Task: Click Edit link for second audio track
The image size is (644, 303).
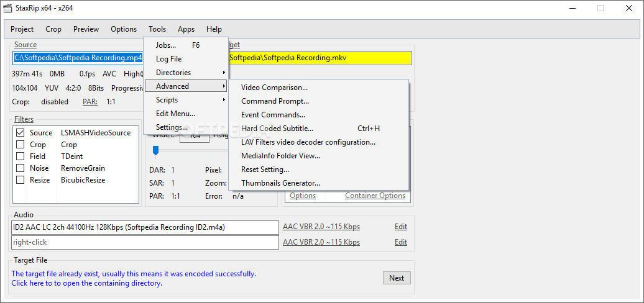Action: pos(401,242)
